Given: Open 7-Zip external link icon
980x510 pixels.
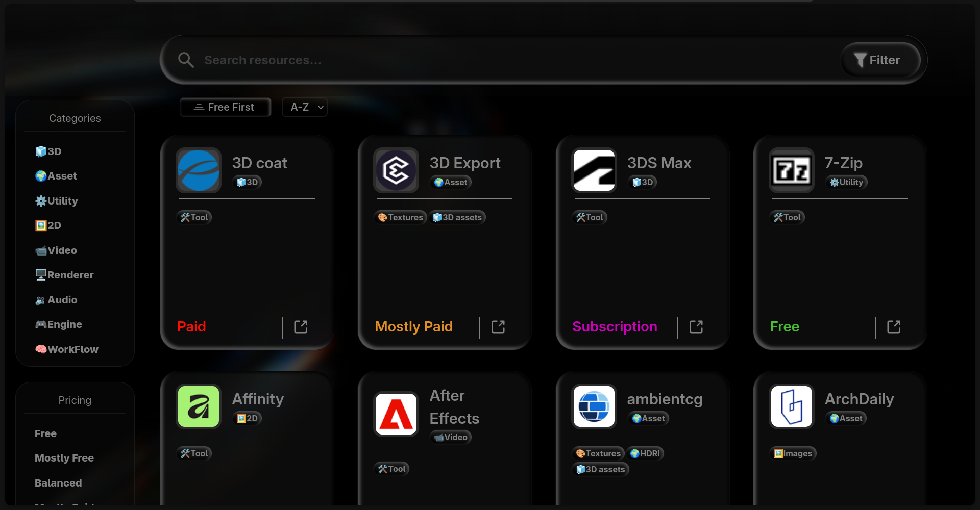Looking at the screenshot, I should coord(894,327).
